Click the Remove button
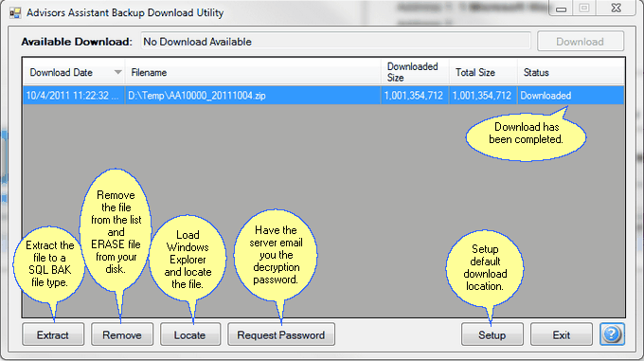The image size is (644, 361). [122, 334]
